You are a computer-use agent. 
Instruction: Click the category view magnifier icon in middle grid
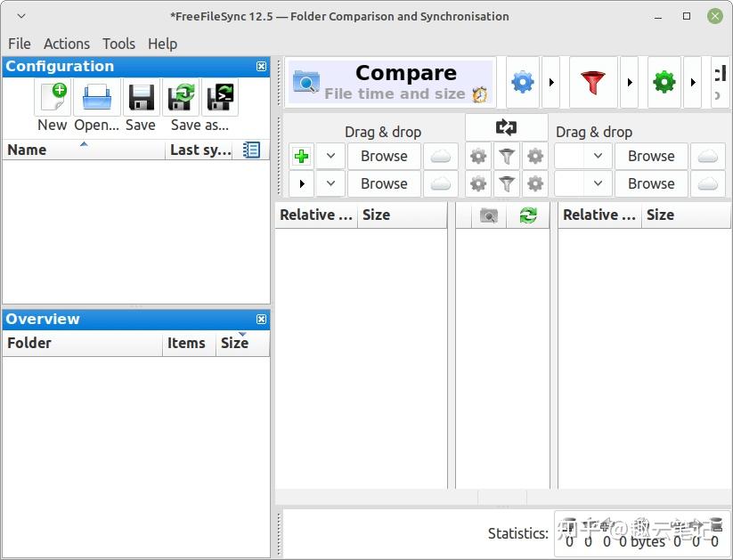[x=489, y=215]
